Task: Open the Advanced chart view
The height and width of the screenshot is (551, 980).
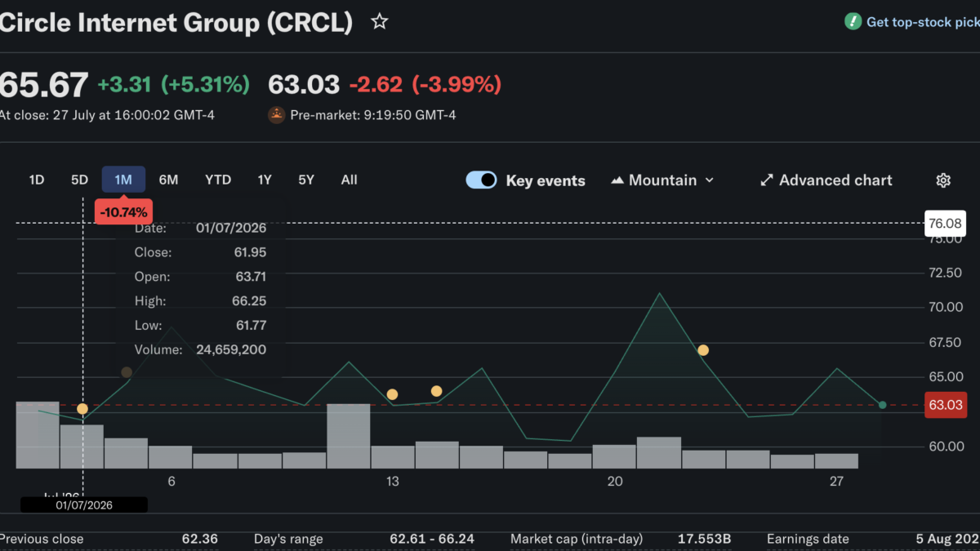Action: click(x=826, y=180)
